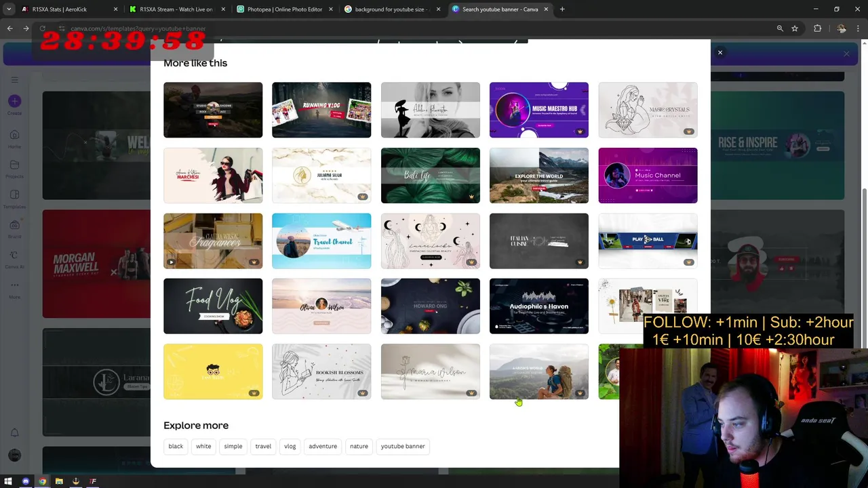
Task: Click the browser zoom magnifier icon
Action: [780, 28]
